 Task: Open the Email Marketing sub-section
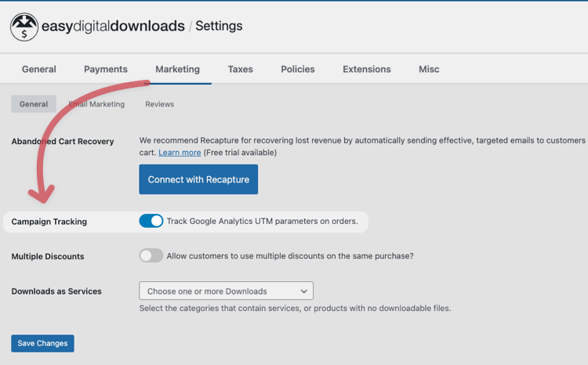coord(96,104)
